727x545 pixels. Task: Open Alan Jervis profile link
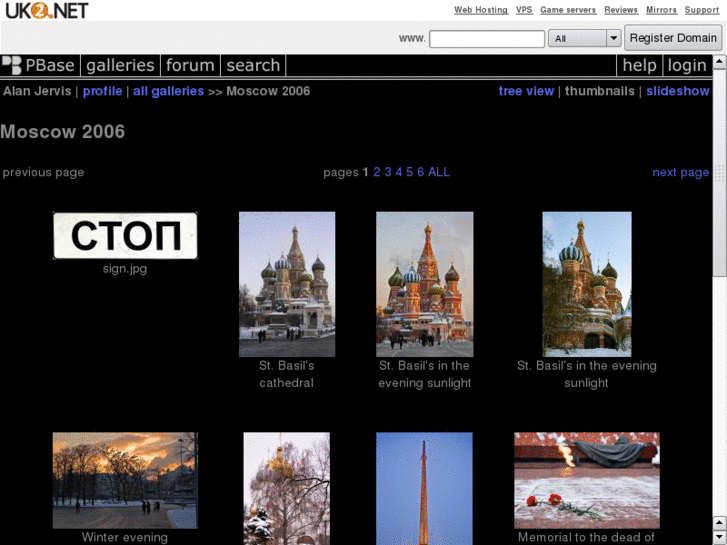pos(102,91)
